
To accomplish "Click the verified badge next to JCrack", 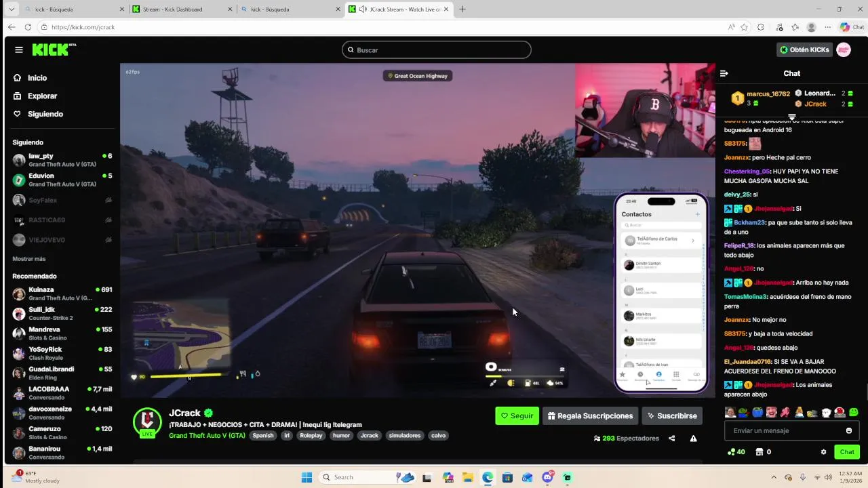I will point(209,413).
